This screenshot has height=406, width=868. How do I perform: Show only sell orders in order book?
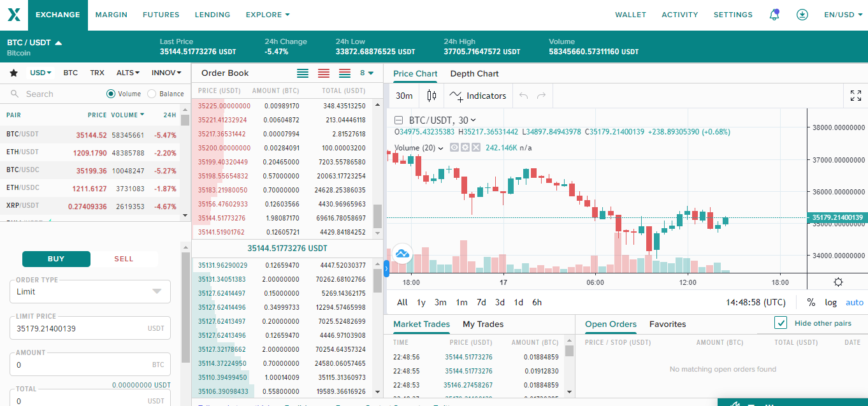(324, 73)
